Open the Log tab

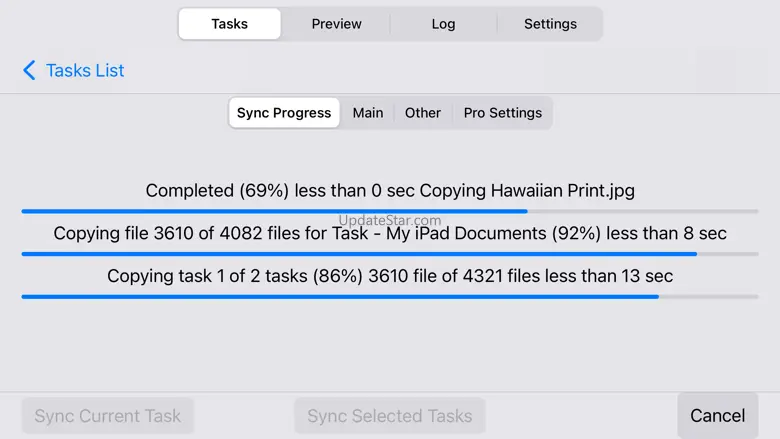(443, 24)
